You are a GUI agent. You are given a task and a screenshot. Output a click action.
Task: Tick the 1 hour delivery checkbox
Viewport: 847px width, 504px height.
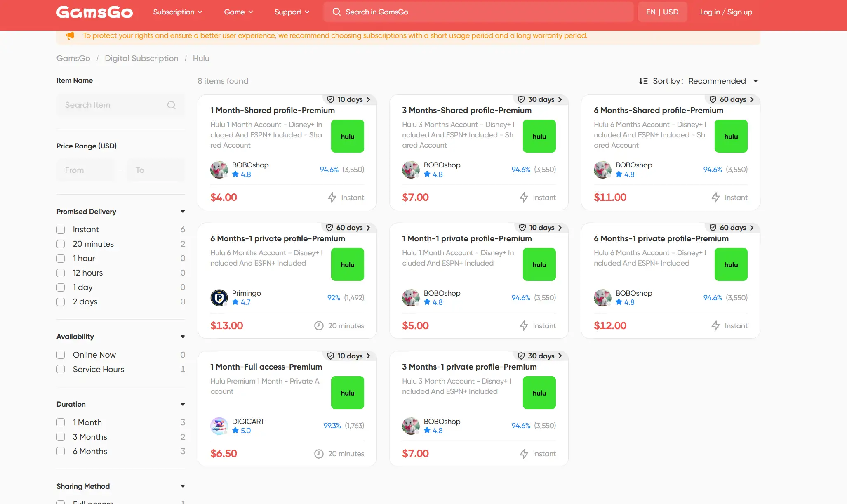click(x=61, y=259)
